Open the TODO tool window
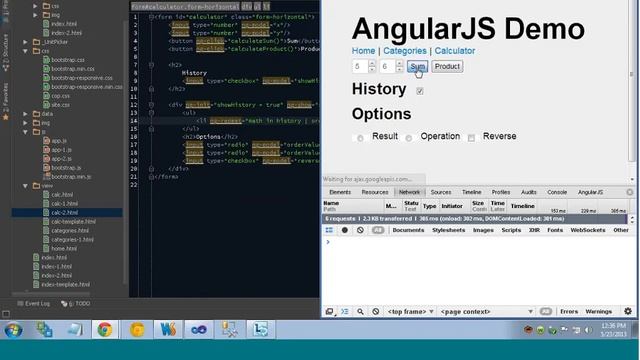Screen dimensions: 640x360 (76, 303)
